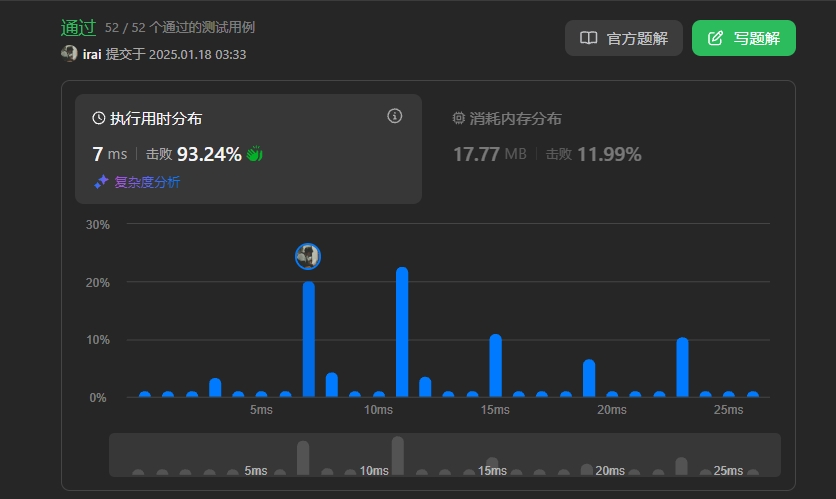Click the gray minimap bar near 23ms

(681, 466)
